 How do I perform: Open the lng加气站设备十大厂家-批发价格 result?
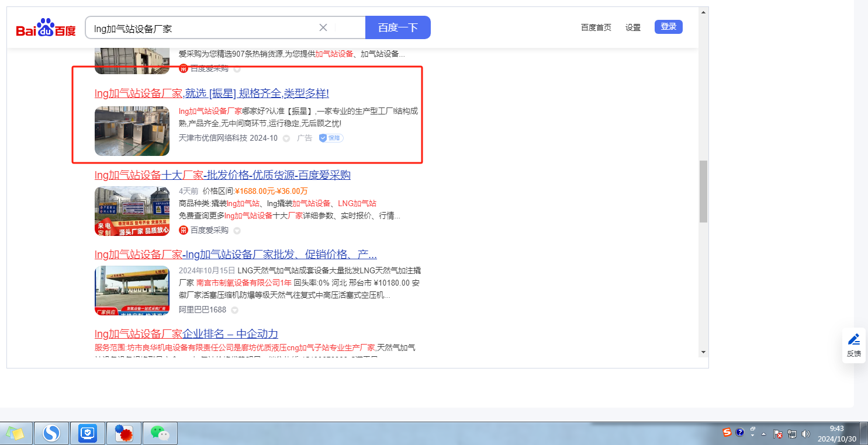[223, 175]
